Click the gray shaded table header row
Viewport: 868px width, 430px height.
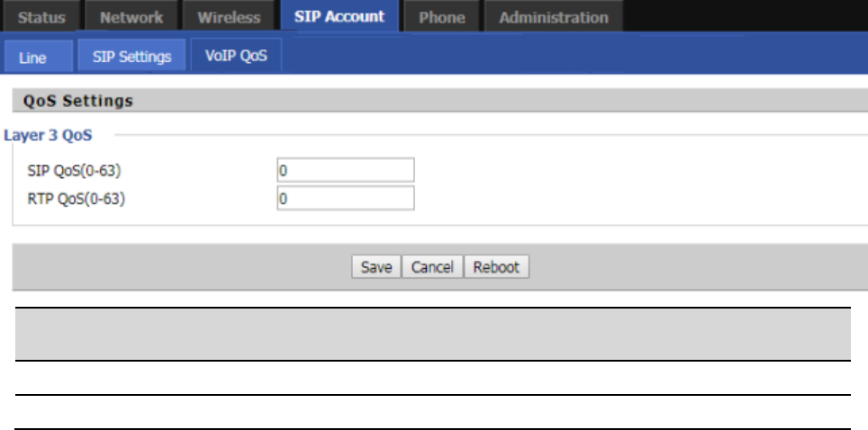430,334
